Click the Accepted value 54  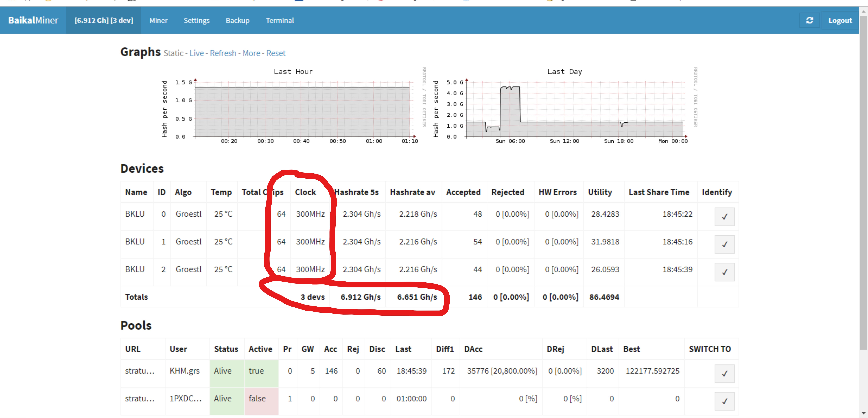tap(477, 242)
